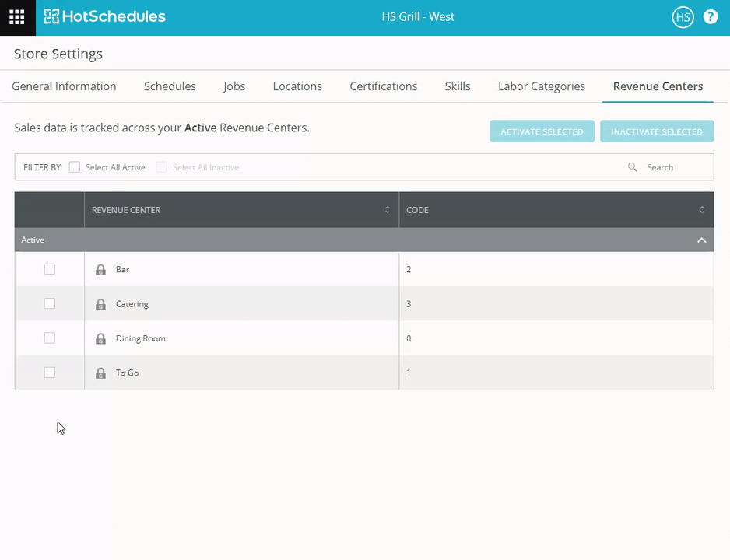This screenshot has height=560, width=730.
Task: Switch to the Labor Categories tab
Action: 541,86
